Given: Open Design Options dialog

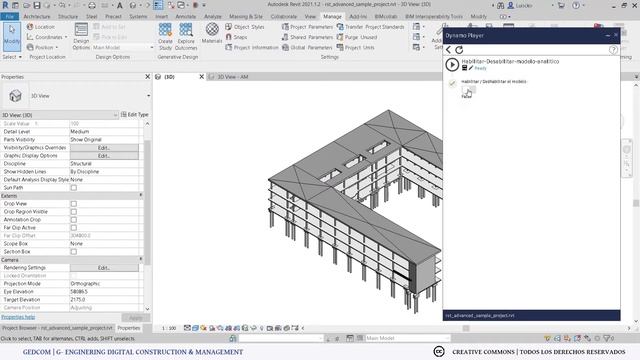Looking at the screenshot, I should [81, 37].
